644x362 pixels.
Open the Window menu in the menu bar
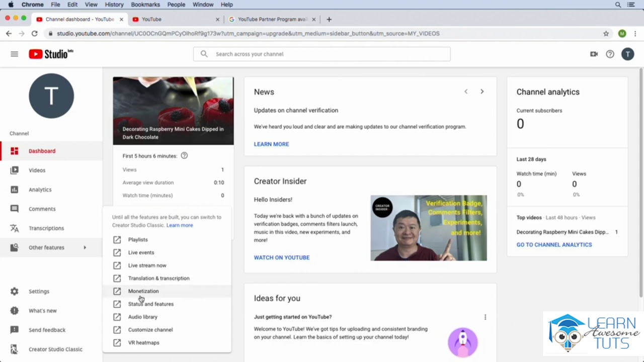coord(203,5)
